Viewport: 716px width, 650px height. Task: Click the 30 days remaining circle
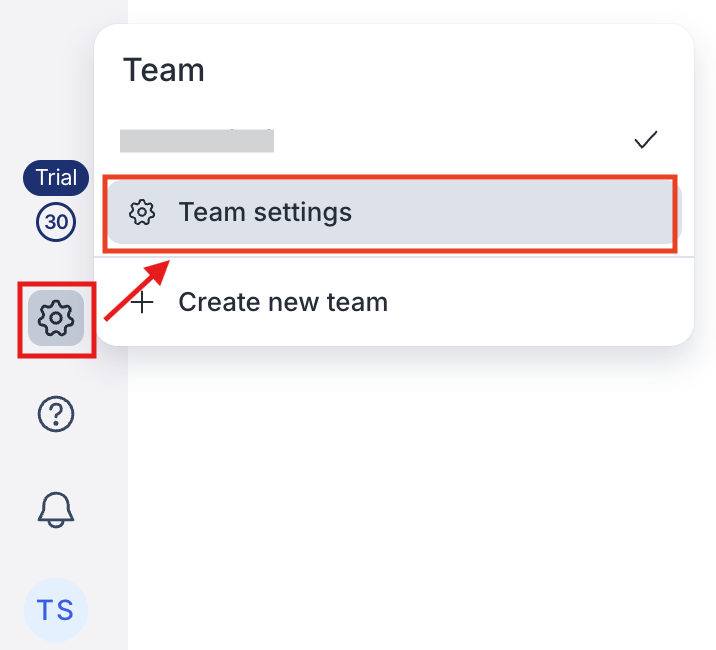tap(56, 222)
